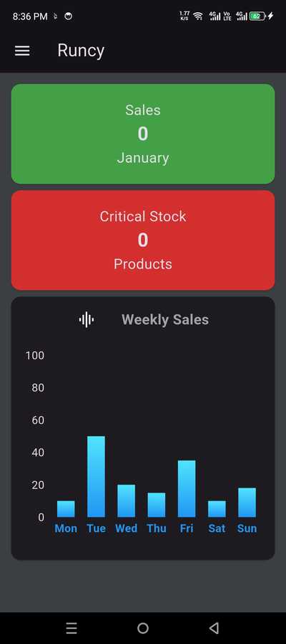
Task: Select the Wednesday bar in chart
Action: coord(126,500)
